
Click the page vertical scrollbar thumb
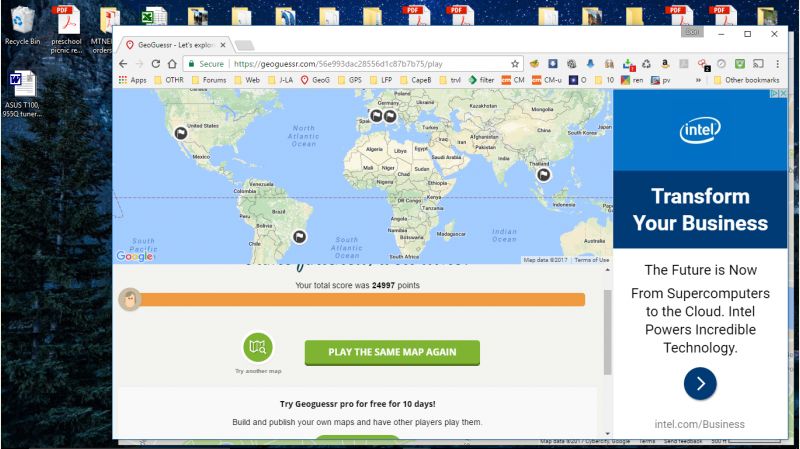607,332
